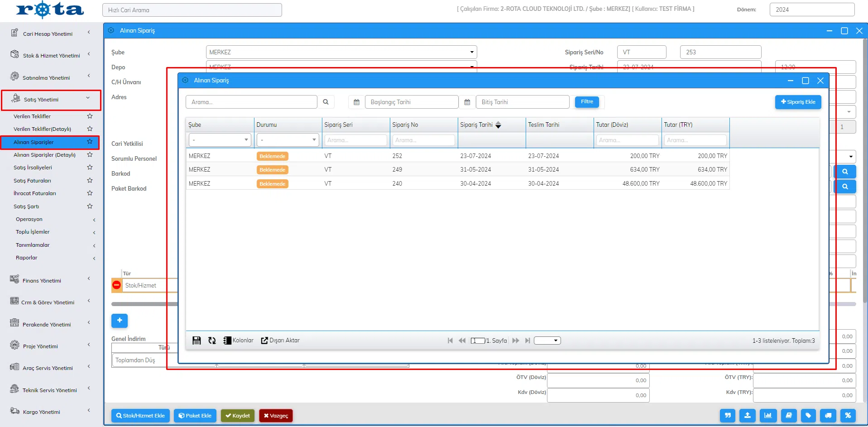868x427 pixels.
Task: Click the price tag icon button
Action: 808,415
